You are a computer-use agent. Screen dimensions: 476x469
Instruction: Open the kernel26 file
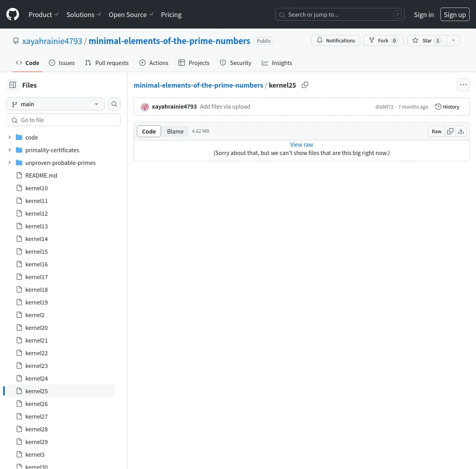click(x=36, y=404)
